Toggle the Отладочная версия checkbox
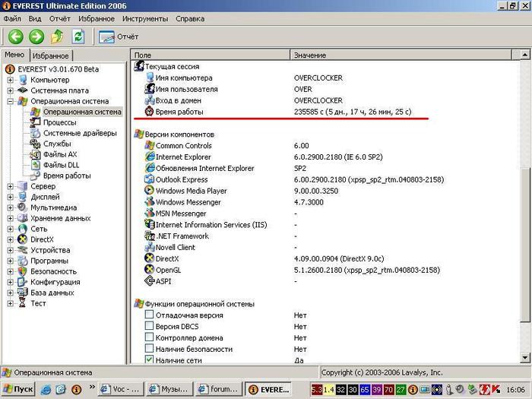Screen dimensions: 532x399 [x=149, y=315]
